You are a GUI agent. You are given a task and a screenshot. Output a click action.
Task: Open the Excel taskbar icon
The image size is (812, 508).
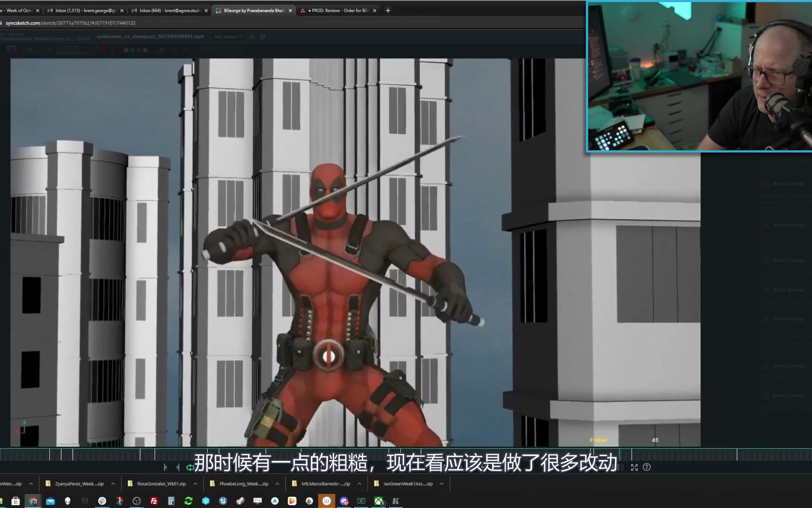361,501
